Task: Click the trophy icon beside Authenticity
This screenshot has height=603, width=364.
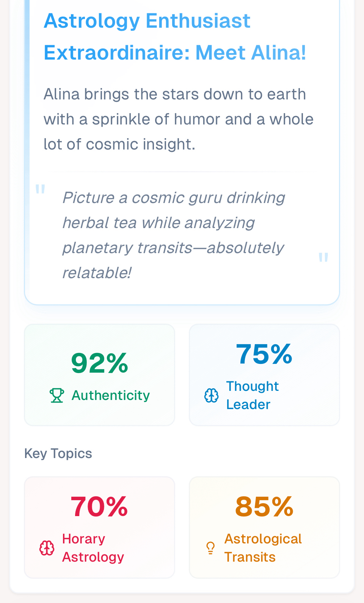Action: point(57,395)
